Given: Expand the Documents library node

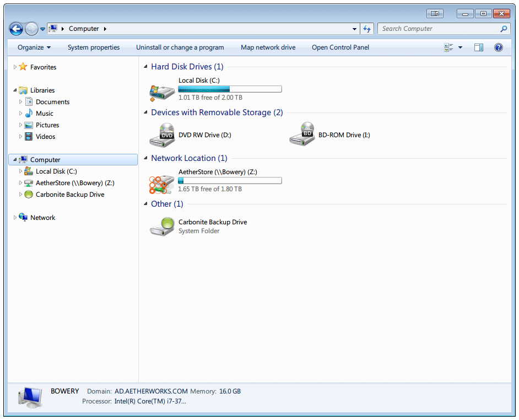Looking at the screenshot, I should [20, 101].
